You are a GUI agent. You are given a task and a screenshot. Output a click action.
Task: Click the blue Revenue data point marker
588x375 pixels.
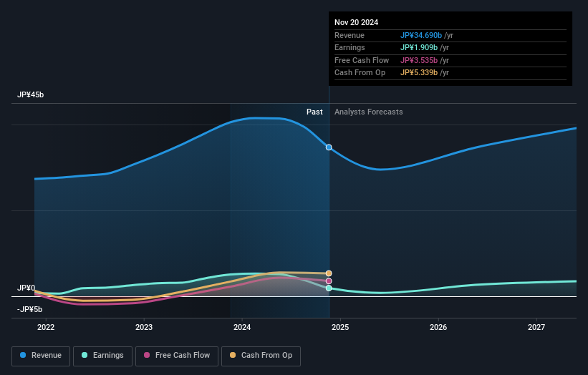click(x=329, y=147)
